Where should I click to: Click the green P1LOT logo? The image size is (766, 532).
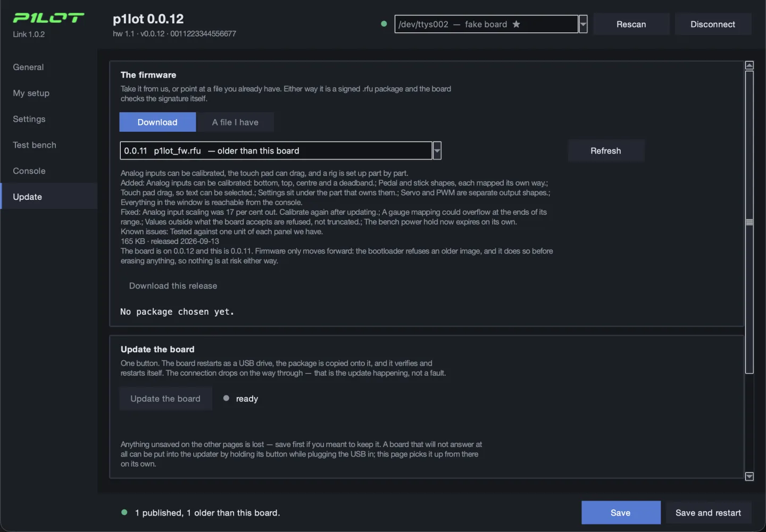pos(48,18)
